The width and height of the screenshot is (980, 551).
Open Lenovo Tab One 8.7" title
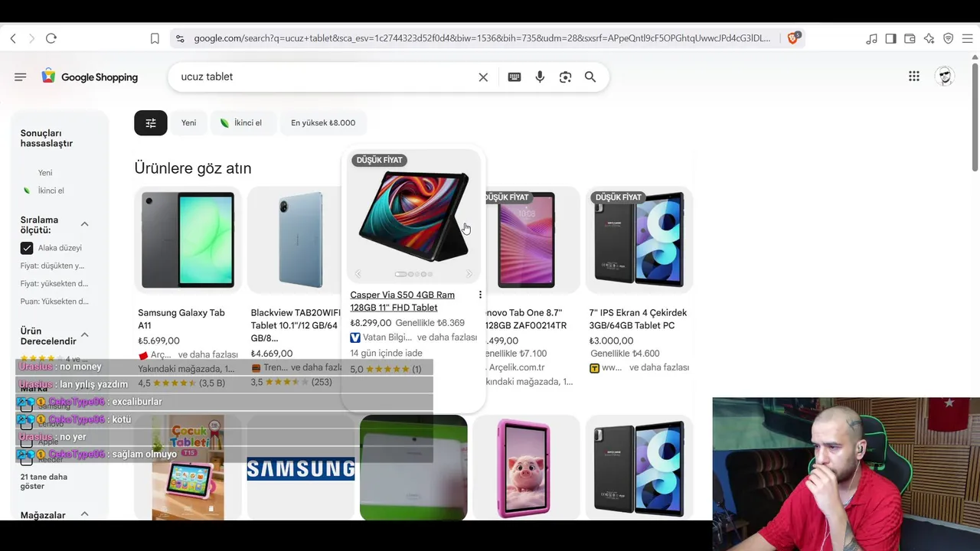(x=527, y=319)
